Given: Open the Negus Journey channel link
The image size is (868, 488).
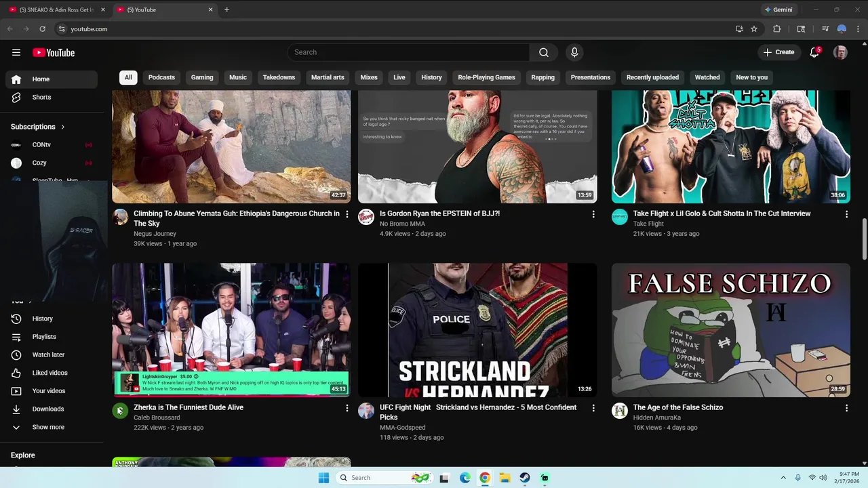Looking at the screenshot, I should click(x=155, y=234).
